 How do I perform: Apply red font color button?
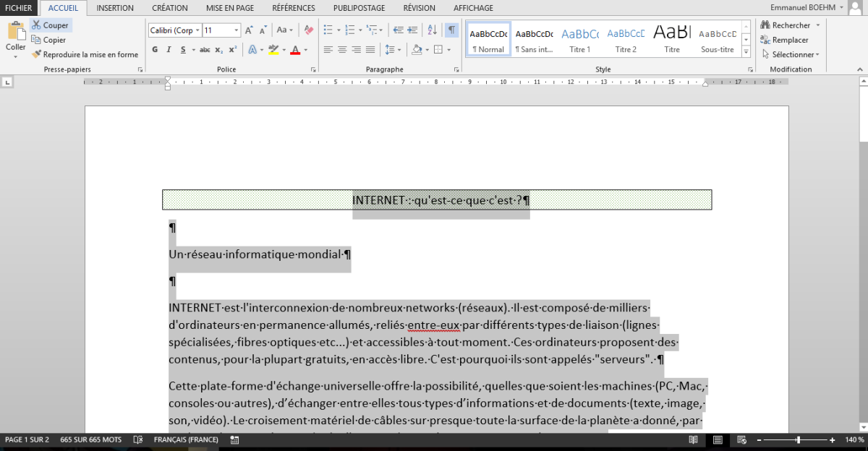[295, 49]
